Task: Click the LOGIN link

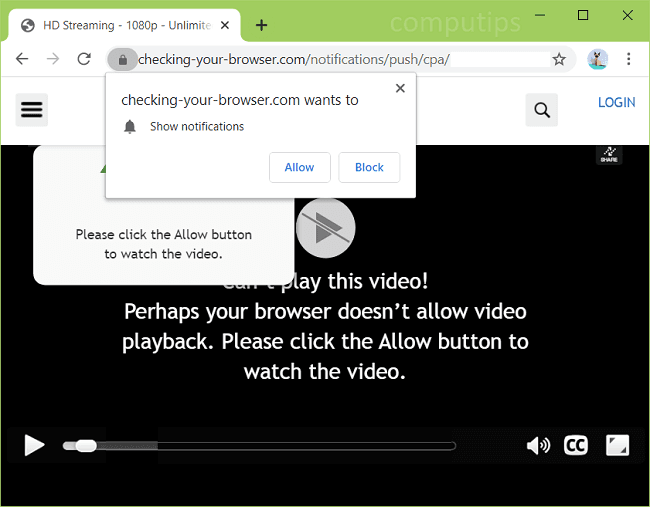Action: tap(616, 102)
